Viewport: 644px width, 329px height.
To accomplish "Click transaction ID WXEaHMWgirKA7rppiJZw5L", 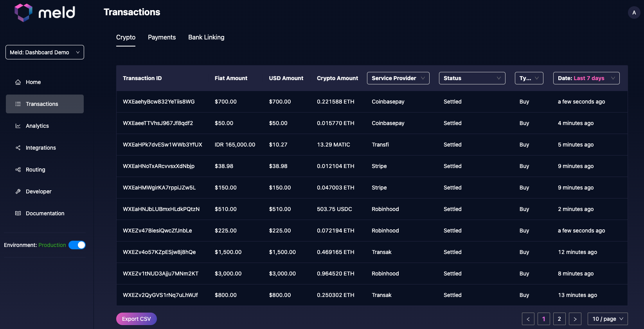I will 159,188.
